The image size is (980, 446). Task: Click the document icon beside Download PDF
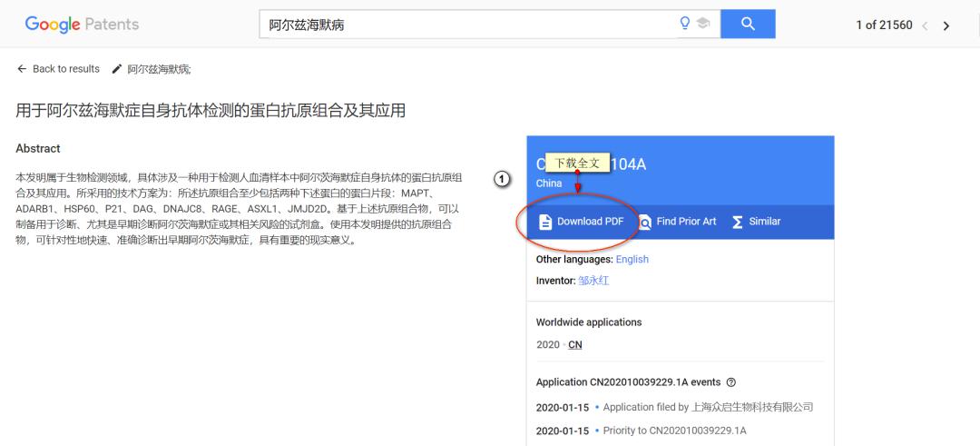coord(545,222)
